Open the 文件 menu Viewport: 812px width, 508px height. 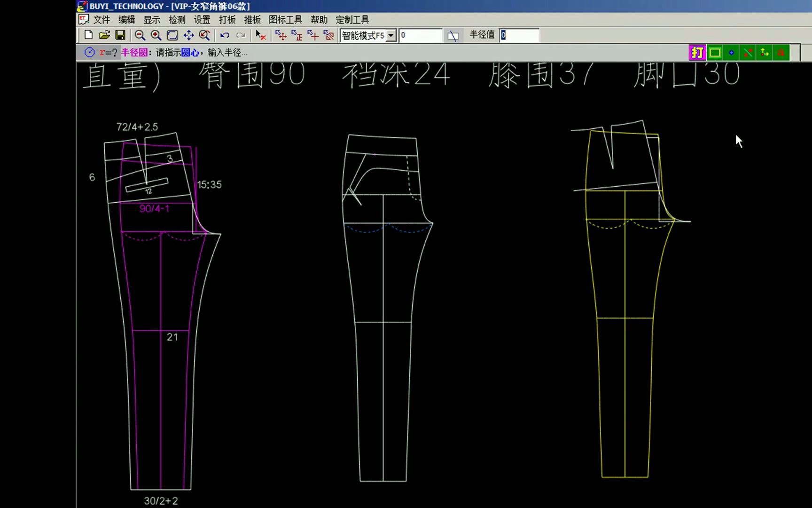coord(101,20)
